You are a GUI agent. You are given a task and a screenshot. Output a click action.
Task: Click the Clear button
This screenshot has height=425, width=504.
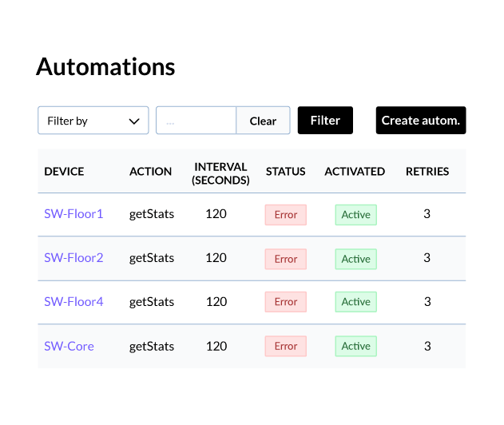[263, 121]
